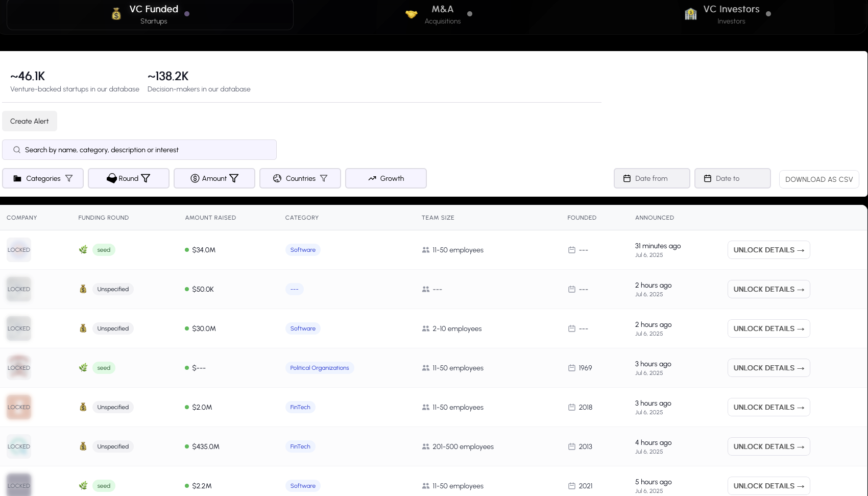Image resolution: width=868 pixels, height=496 pixels.
Task: Click the calendar icon next to 1969
Action: coord(572,368)
